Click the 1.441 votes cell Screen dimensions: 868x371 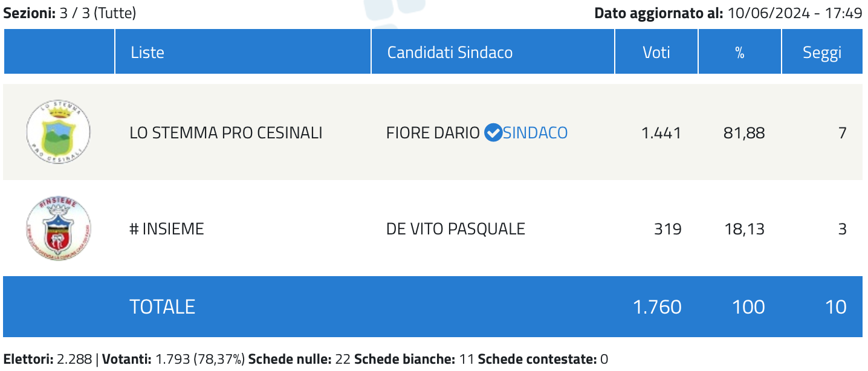pos(661,132)
